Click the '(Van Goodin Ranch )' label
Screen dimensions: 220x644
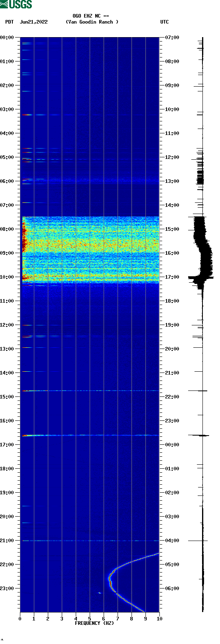pyautogui.click(x=92, y=22)
